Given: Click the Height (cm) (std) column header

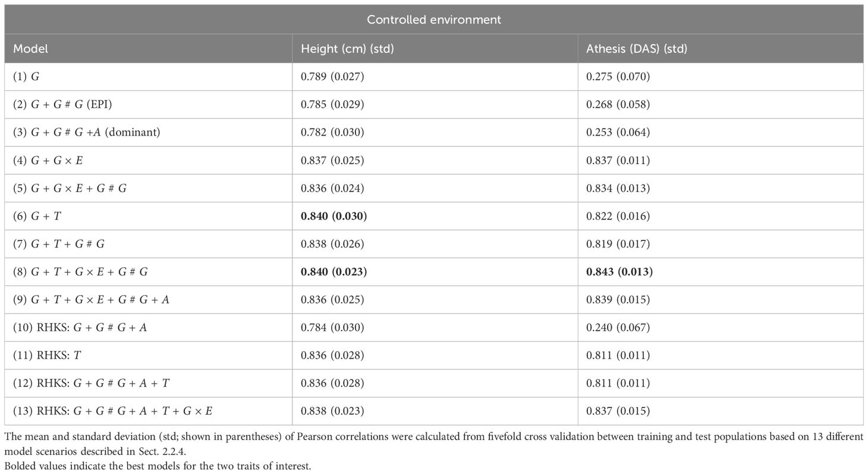Looking at the screenshot, I should tap(347, 49).
